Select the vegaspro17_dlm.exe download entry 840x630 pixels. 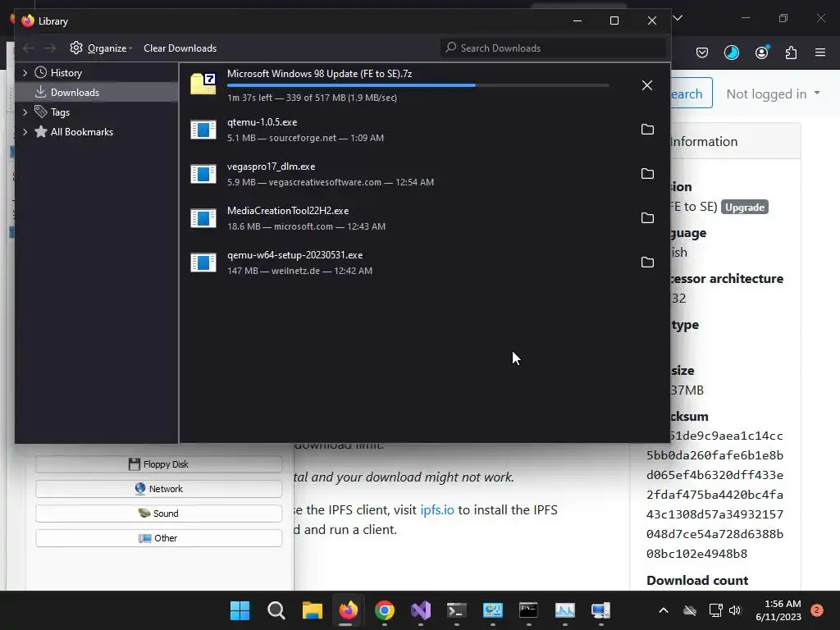424,174
